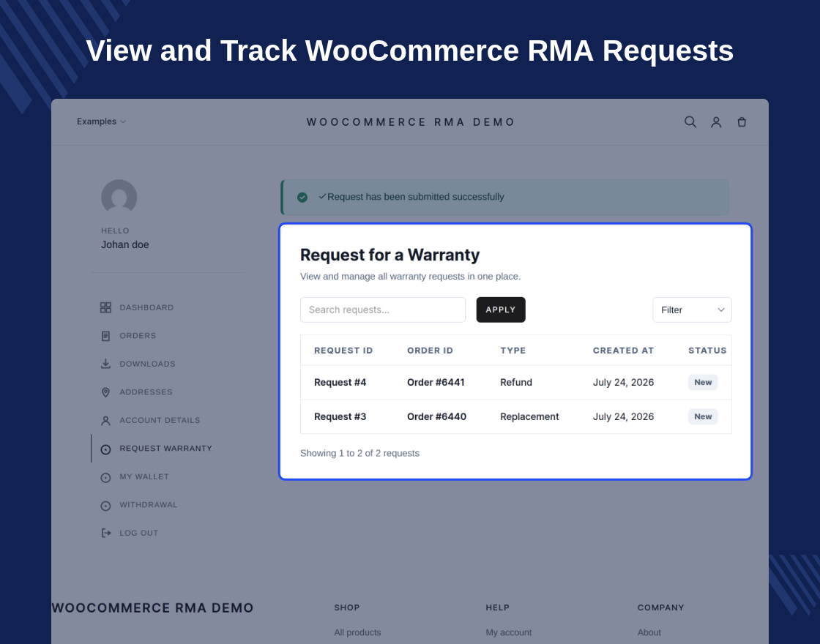820x644 pixels.
Task: Open Order #6440 link
Action: (436, 416)
